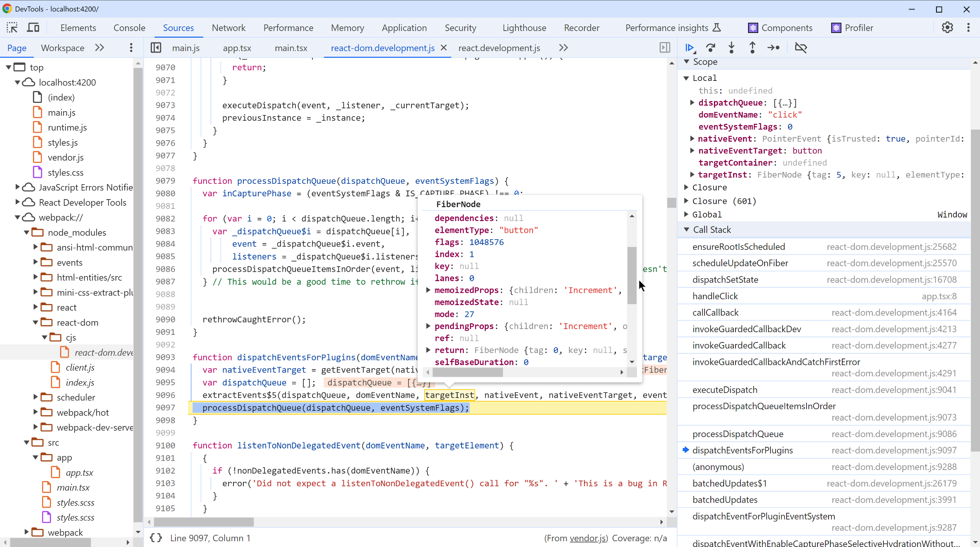
Task: Expand memoizedProps in FiberNode popup
Action: coord(428,290)
